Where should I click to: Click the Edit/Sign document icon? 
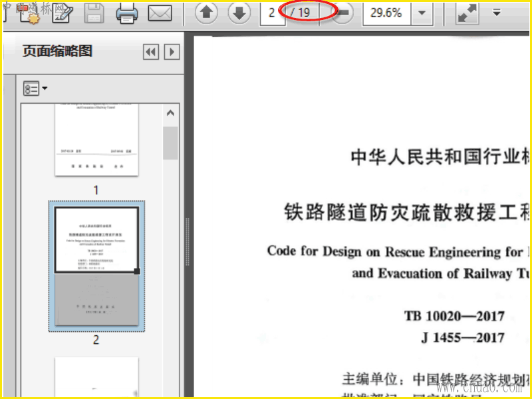coord(63,13)
